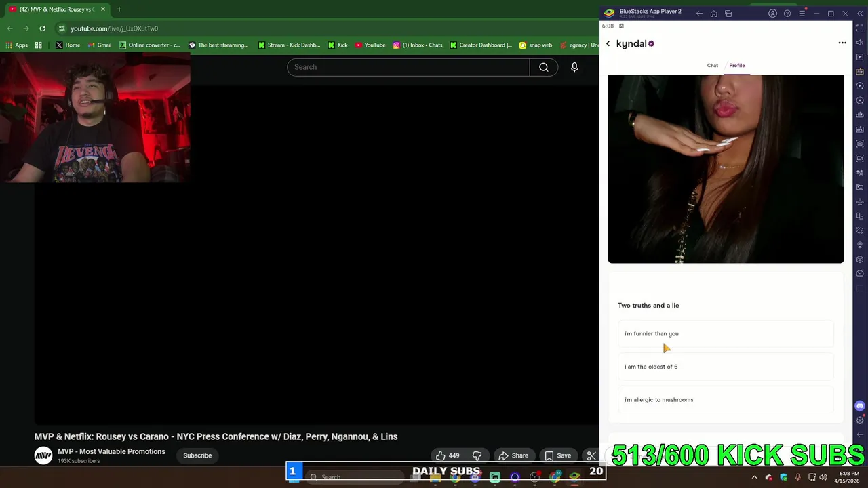Open the Kick bookmark
This screenshot has width=868, height=488.
point(337,45)
